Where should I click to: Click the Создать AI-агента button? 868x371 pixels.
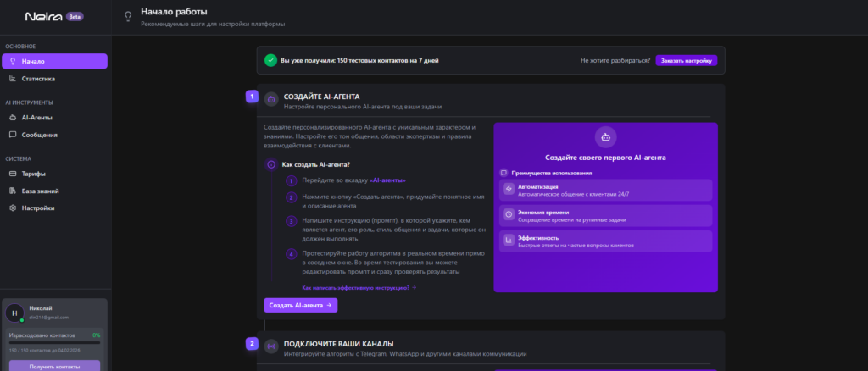click(300, 305)
